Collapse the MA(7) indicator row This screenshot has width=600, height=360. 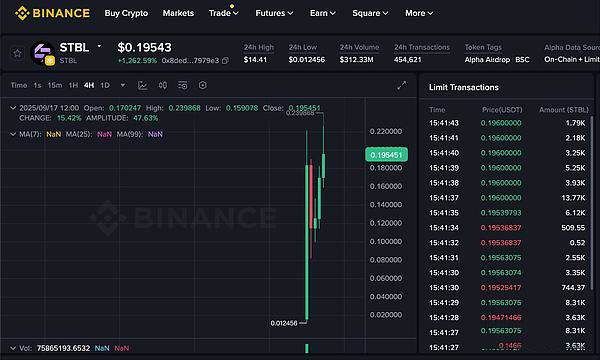(13, 134)
